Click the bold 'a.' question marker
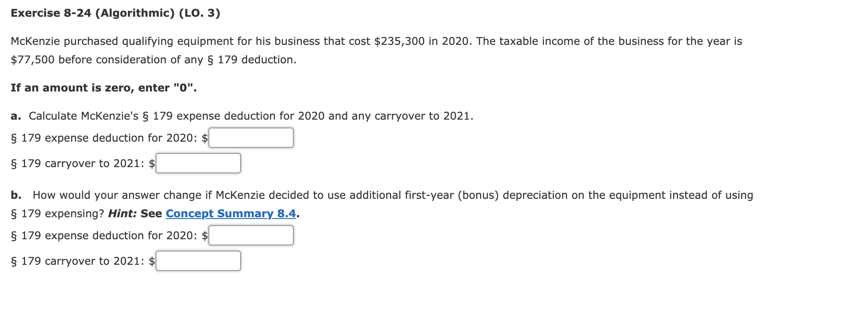 pyautogui.click(x=16, y=116)
